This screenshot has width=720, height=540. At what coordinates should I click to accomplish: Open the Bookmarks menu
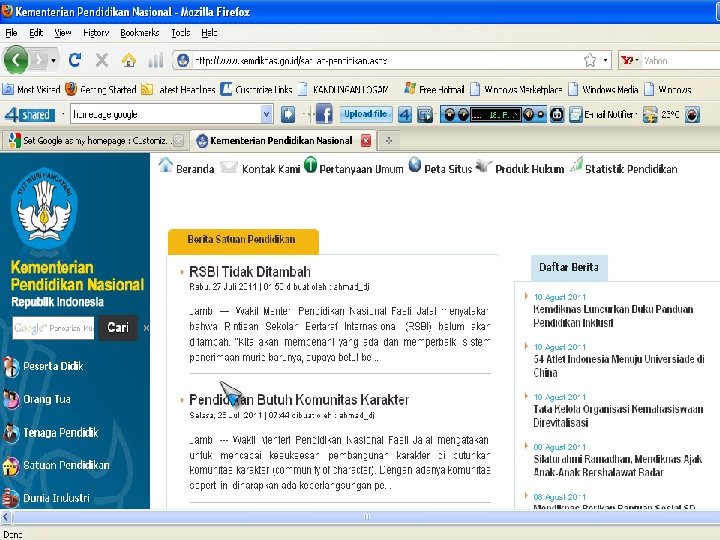point(140,33)
